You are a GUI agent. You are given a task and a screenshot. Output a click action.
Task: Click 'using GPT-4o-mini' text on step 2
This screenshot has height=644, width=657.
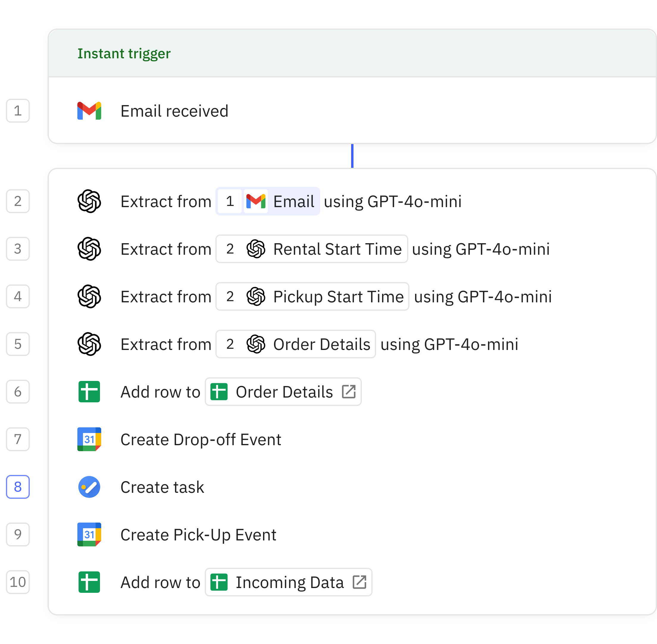[x=393, y=201]
